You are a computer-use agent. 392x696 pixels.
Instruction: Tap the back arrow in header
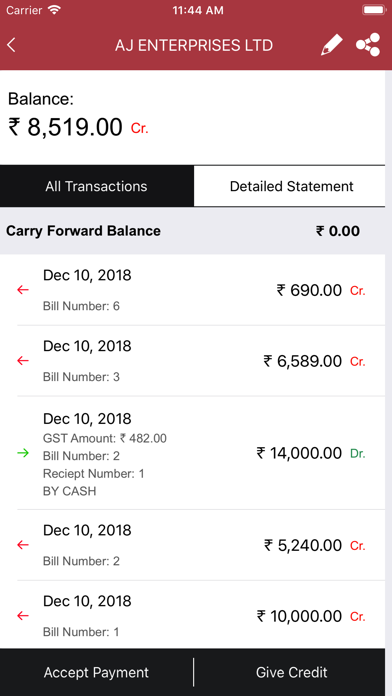[12, 45]
